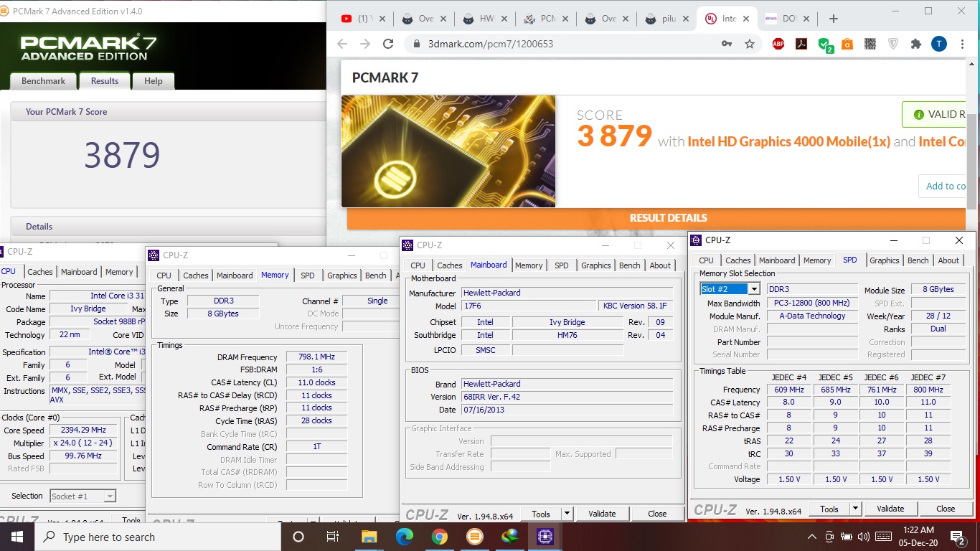Switch to the YouTube browser tab
The image size is (980, 551).
[x=364, y=19]
